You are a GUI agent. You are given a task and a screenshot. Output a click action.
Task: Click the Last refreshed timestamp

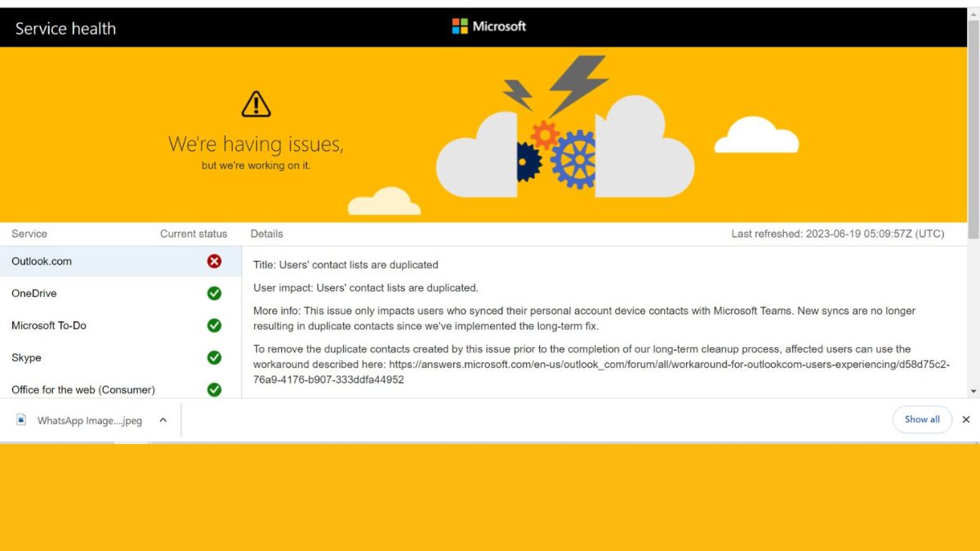(x=838, y=233)
